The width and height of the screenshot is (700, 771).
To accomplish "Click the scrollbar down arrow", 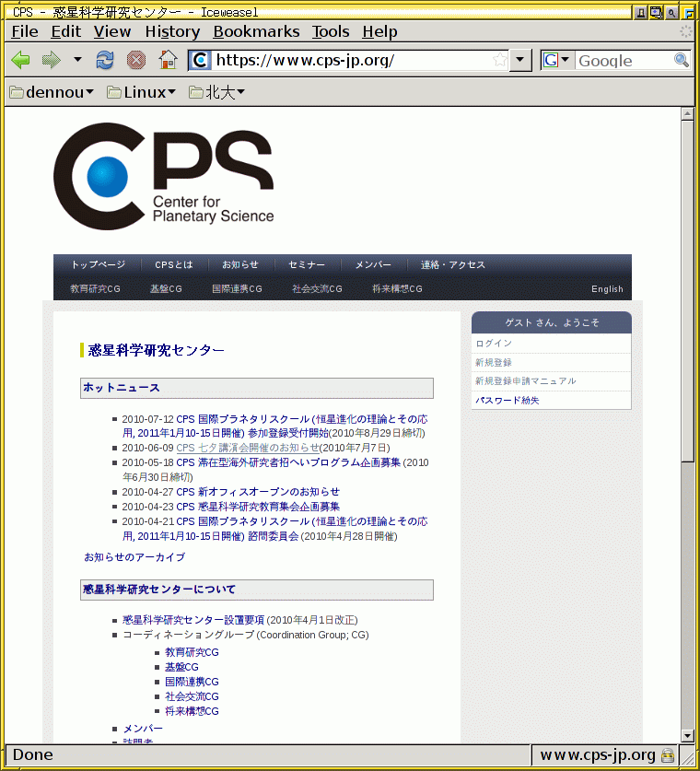I will pos(688,736).
